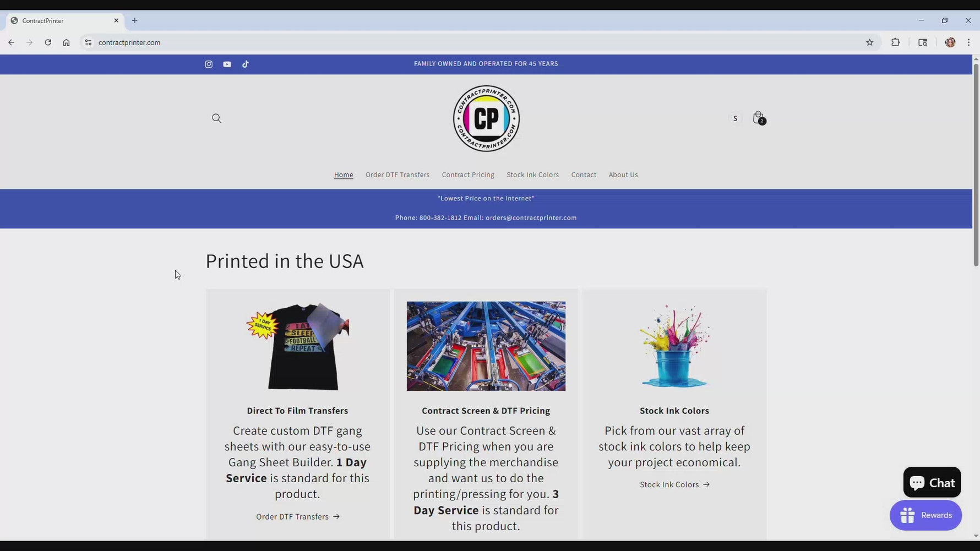Reload the page
The height and width of the screenshot is (551, 980).
coord(48,42)
